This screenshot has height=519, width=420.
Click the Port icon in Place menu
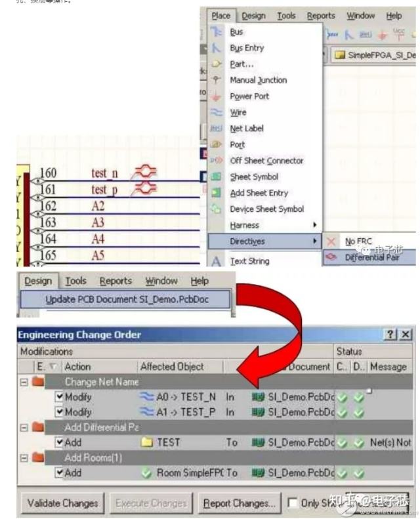point(216,144)
